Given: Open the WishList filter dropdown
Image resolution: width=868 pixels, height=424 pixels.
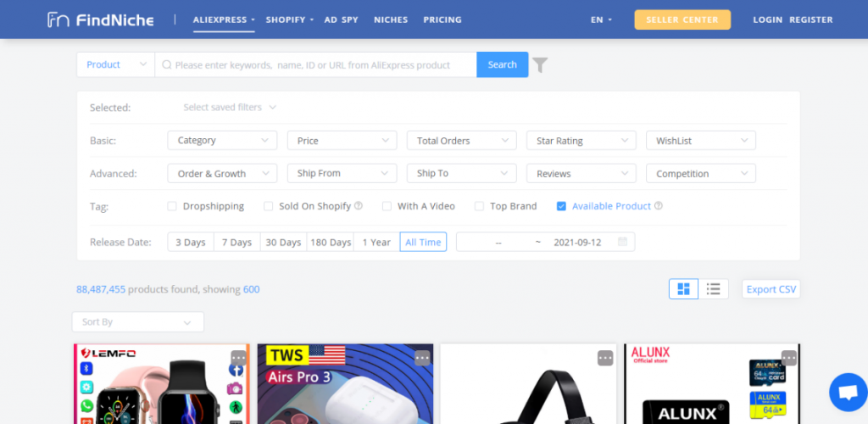Looking at the screenshot, I should pos(701,141).
